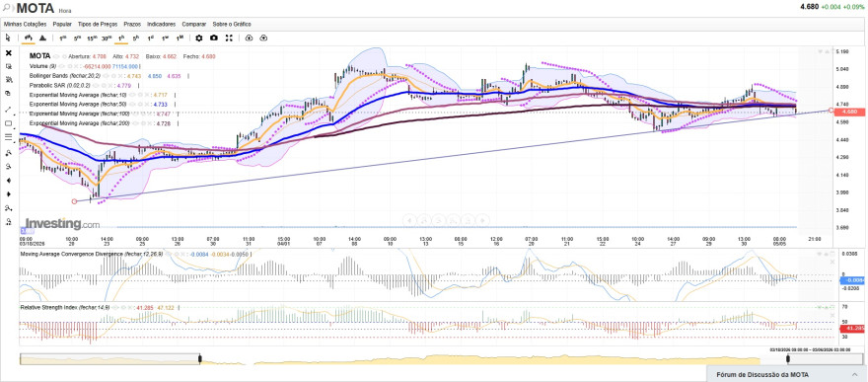Open chart settings gear

(199, 38)
